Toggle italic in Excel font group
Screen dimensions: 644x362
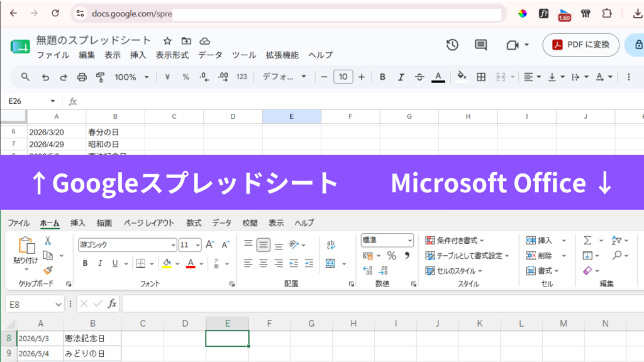point(100,263)
